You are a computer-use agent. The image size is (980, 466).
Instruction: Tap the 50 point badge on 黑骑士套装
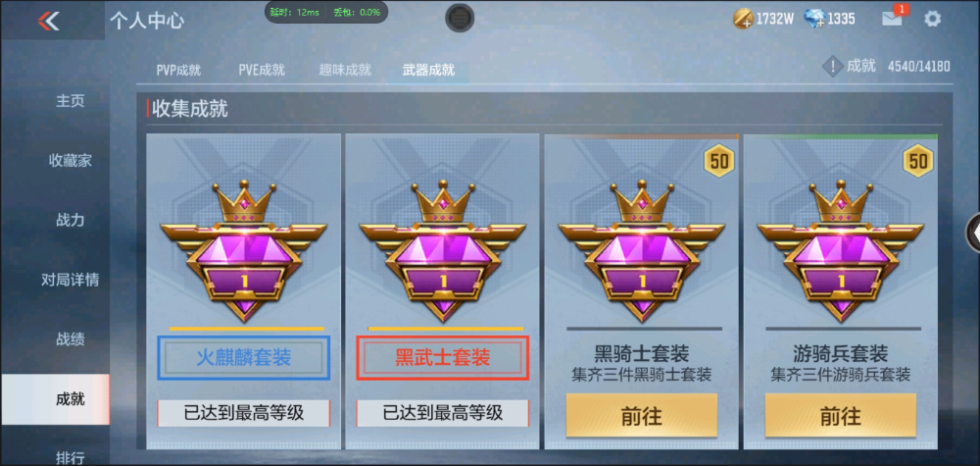(x=718, y=161)
